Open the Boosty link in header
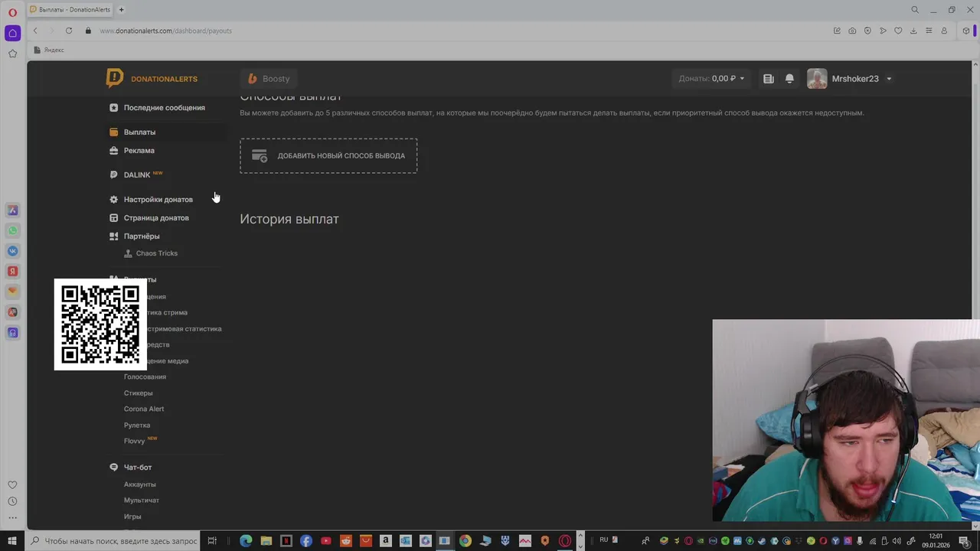 click(269, 79)
